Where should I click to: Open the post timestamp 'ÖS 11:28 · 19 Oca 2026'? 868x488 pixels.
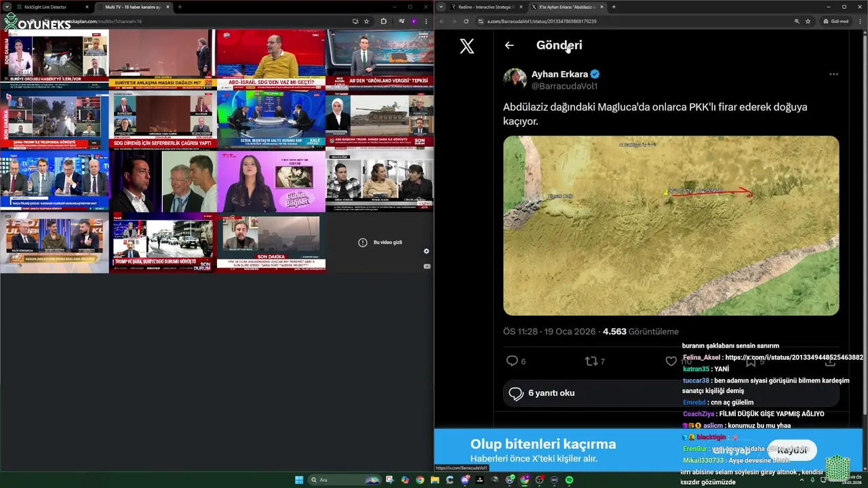[549, 331]
